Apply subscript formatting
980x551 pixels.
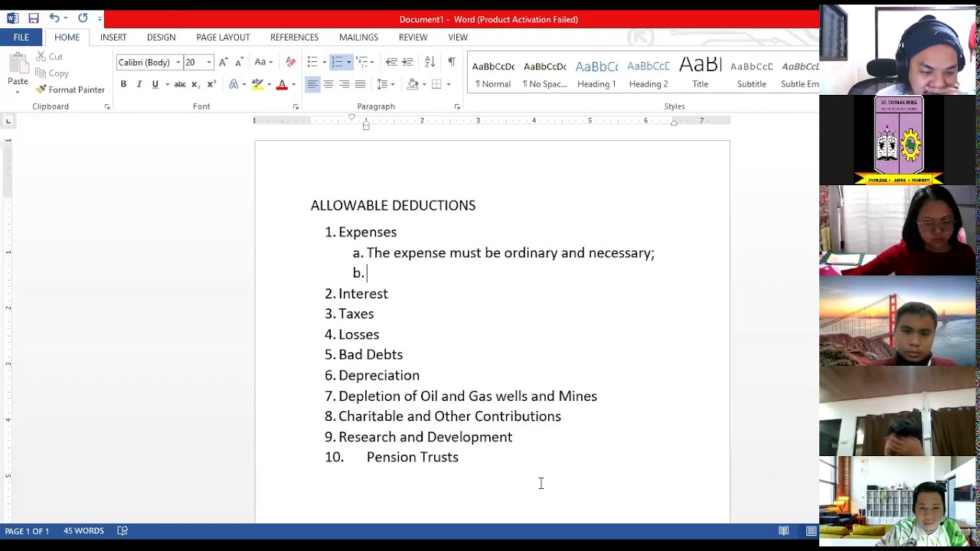point(195,84)
